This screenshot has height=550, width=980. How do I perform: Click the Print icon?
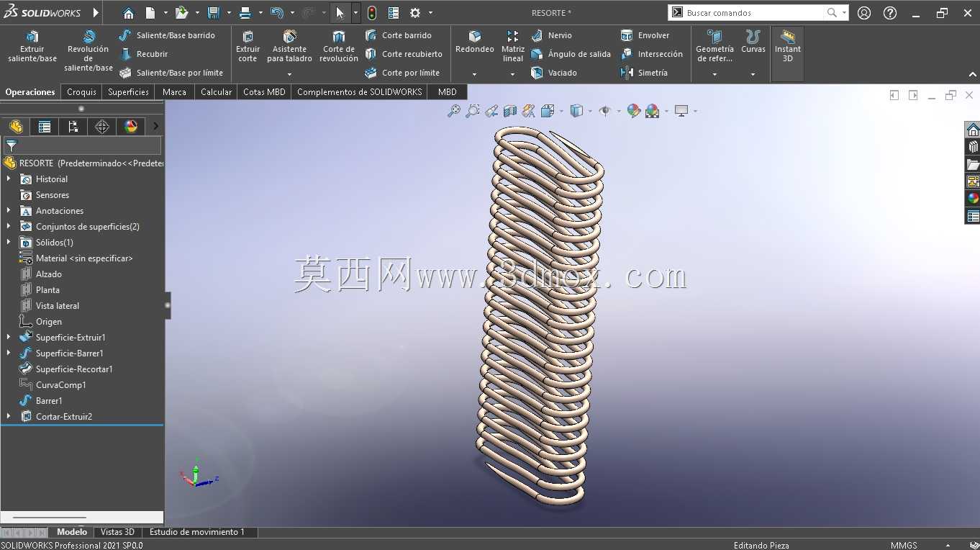coord(245,13)
